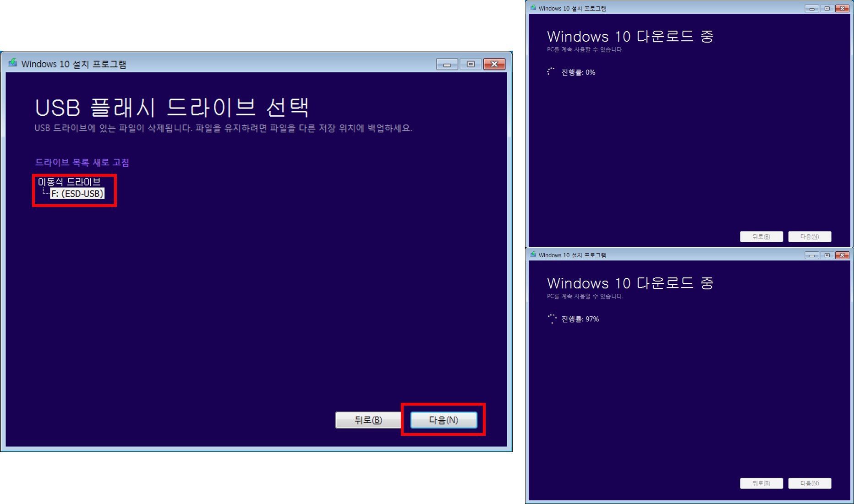Click Windows 10 다운로드 중 heading in 0% window
854x504 pixels.
pos(630,37)
